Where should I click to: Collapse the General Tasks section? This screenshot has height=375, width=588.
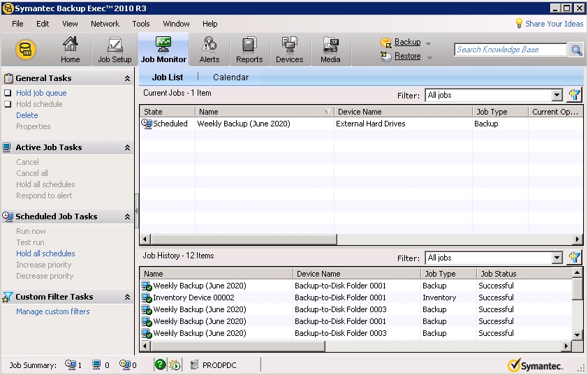pyautogui.click(x=128, y=78)
